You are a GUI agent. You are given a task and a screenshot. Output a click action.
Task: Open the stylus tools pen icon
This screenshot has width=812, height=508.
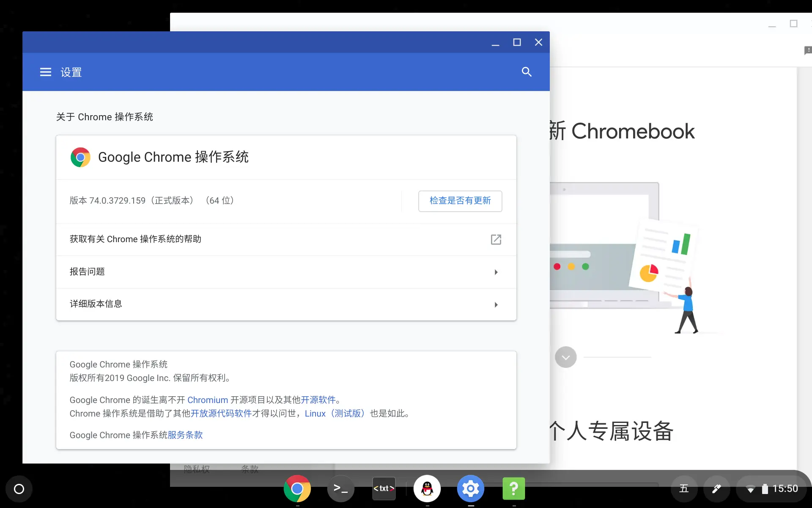[716, 489]
